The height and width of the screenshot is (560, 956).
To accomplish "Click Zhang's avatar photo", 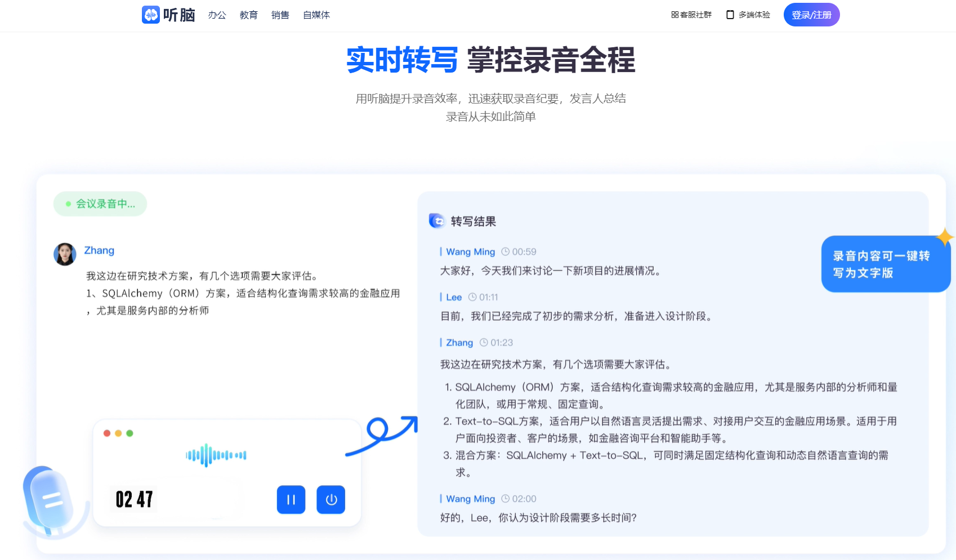I will point(65,254).
